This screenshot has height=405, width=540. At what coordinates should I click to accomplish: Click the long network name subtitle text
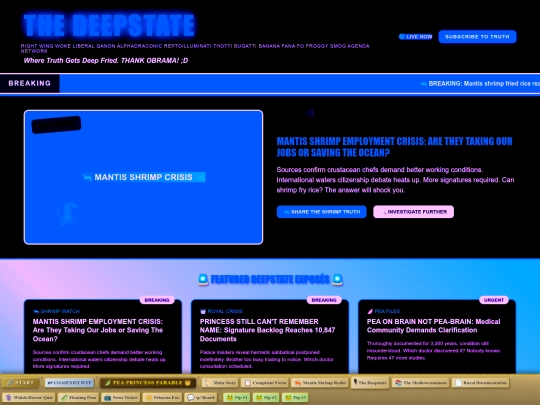point(195,48)
